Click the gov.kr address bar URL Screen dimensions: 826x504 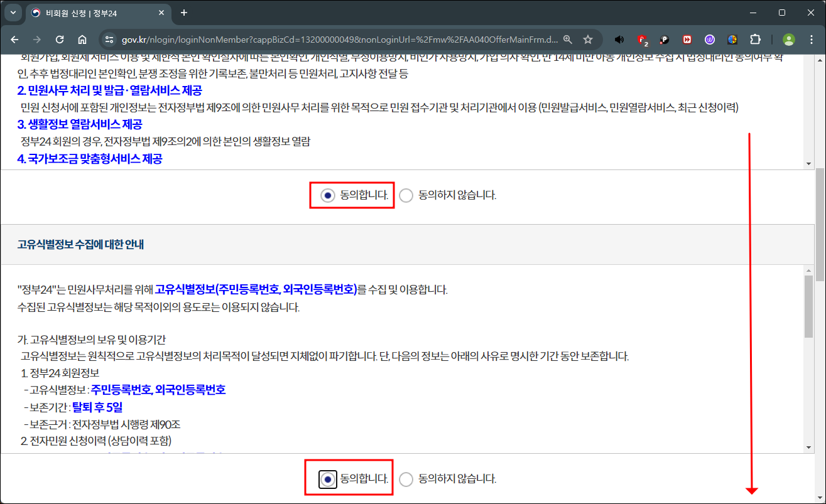click(339, 40)
